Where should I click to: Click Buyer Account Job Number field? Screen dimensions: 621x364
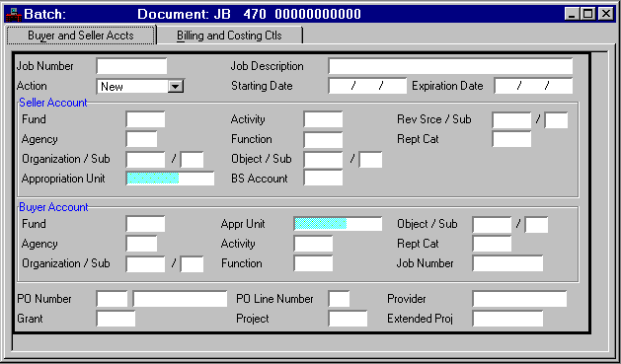(x=507, y=263)
